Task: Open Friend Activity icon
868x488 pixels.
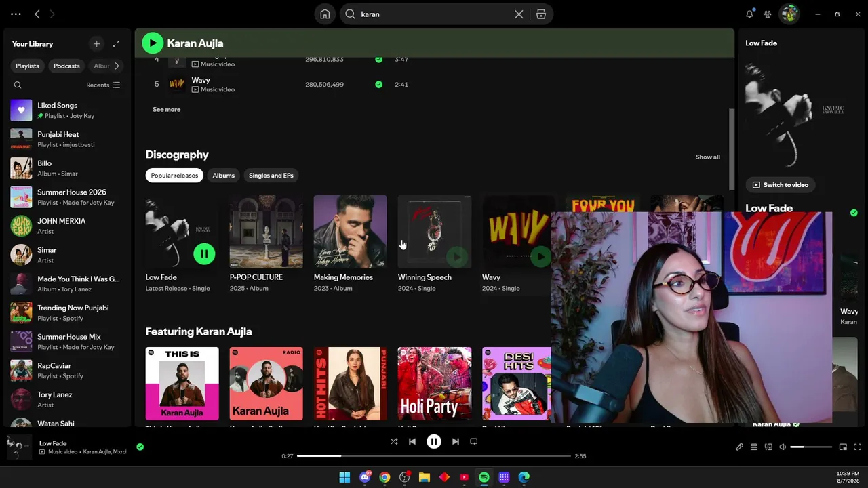Action: pyautogui.click(x=768, y=14)
